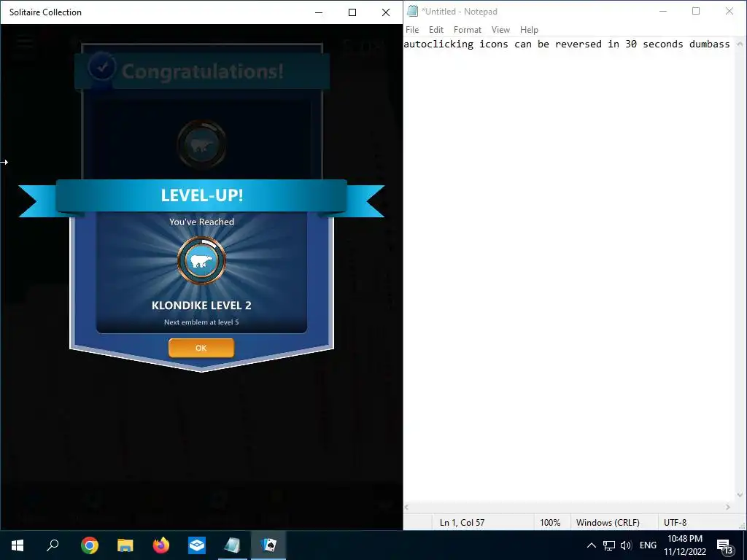Click the Solitaire Collection title text

tap(45, 12)
